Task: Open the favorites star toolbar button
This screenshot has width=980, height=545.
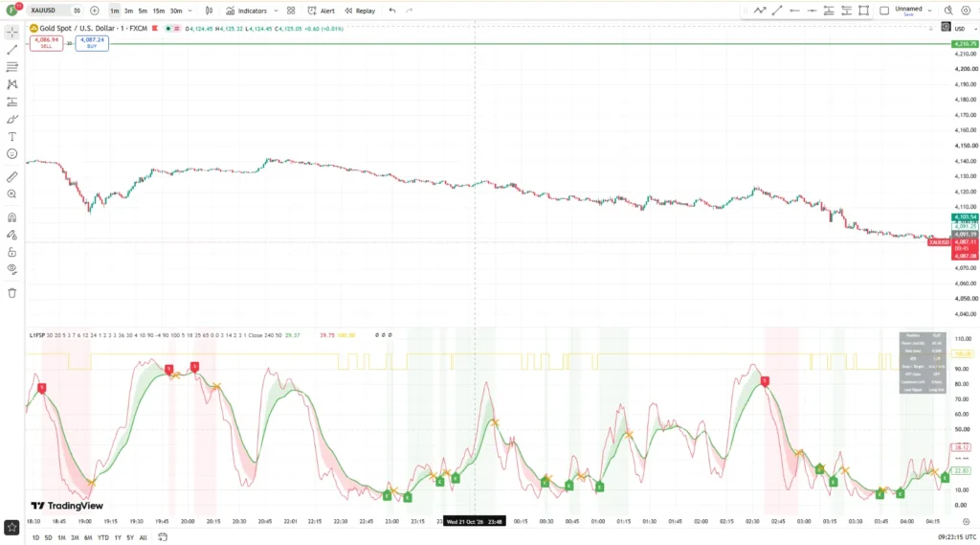Action: (11, 528)
